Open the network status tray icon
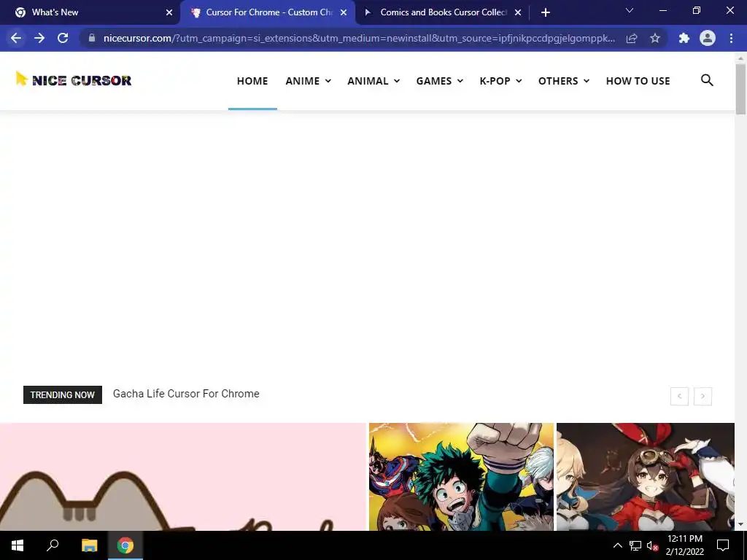 point(635,545)
